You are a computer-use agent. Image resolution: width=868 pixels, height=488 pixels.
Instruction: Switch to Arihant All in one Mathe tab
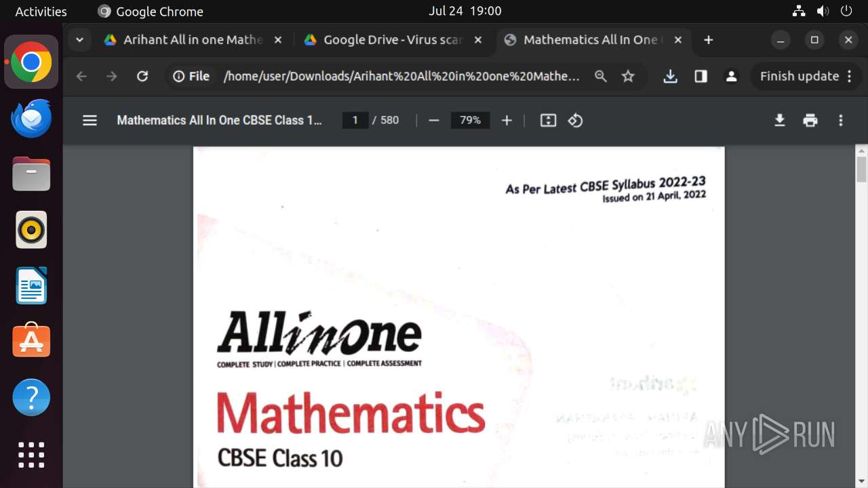pyautogui.click(x=192, y=40)
